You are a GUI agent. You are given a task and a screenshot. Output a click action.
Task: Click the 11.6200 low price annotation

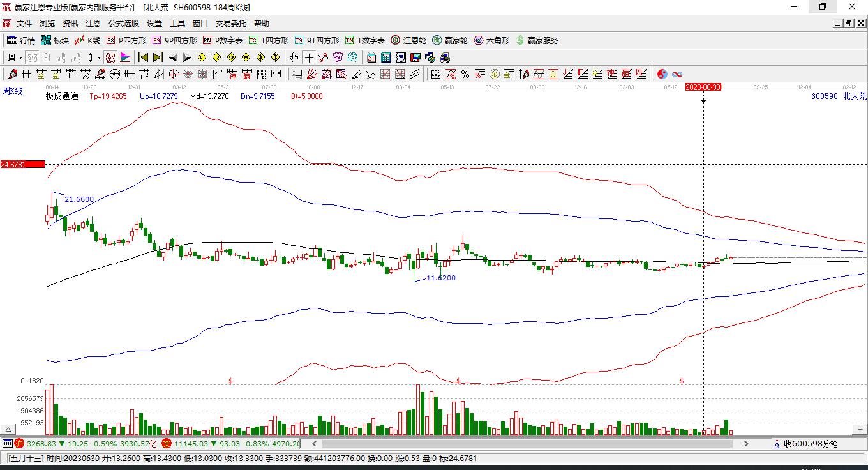coord(441,278)
